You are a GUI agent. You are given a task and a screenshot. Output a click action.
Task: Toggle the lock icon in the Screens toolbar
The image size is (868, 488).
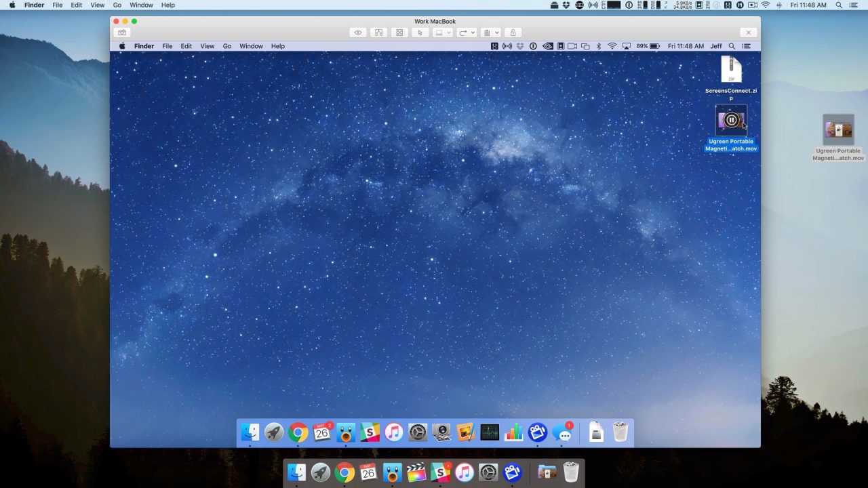513,33
